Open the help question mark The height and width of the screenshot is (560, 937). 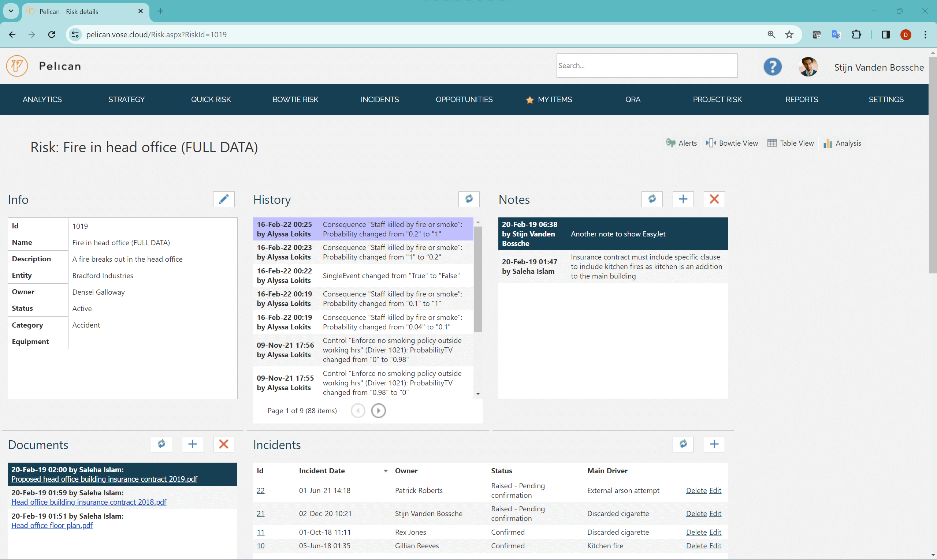[772, 66]
